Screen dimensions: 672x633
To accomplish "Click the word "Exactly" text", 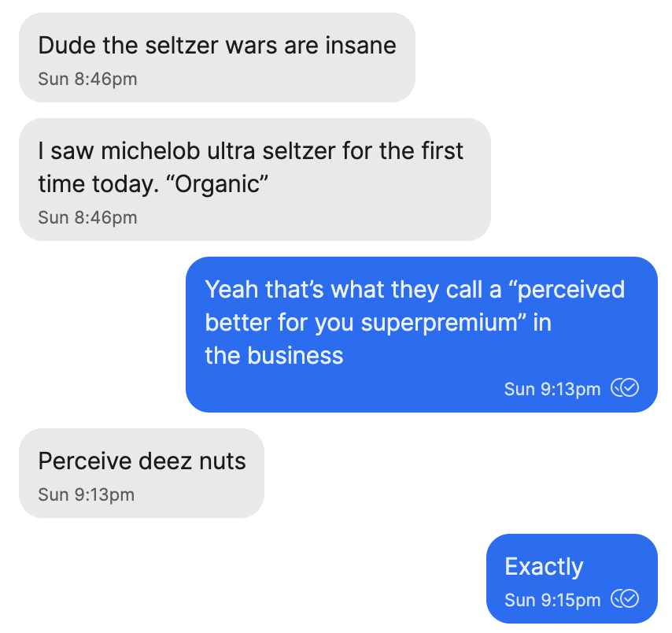I will 544,567.
